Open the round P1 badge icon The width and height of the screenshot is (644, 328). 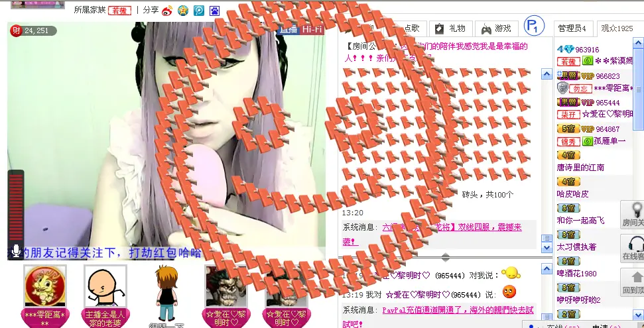point(534,27)
